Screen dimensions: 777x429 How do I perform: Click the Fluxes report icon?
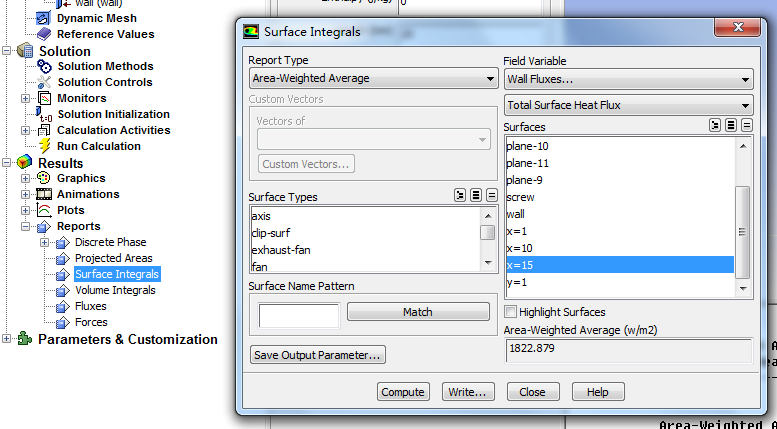coord(62,306)
